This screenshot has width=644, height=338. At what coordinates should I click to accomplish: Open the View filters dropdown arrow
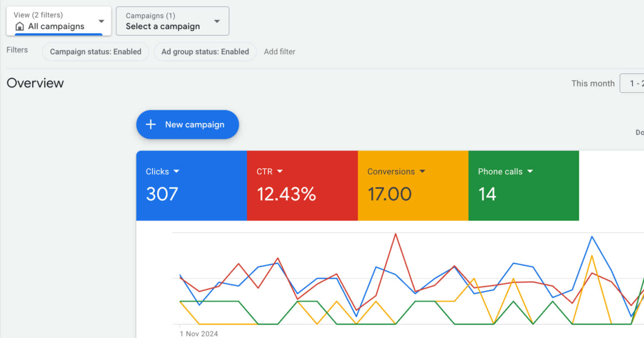(101, 21)
